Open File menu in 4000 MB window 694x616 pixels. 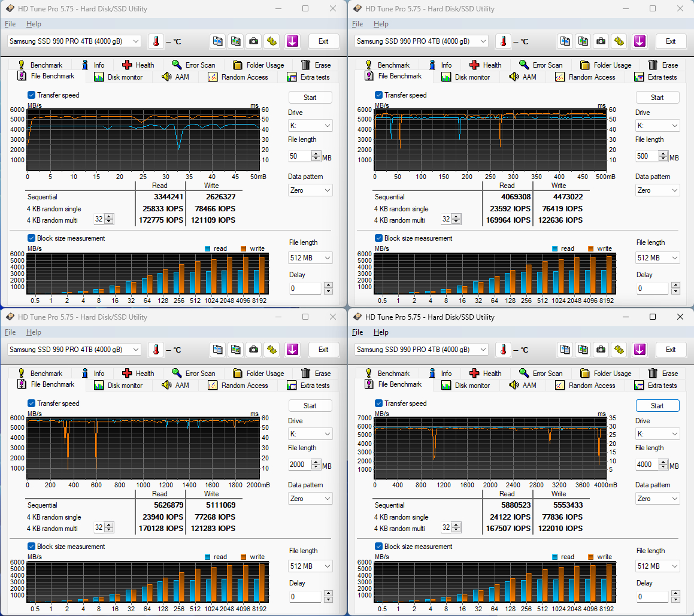(357, 332)
